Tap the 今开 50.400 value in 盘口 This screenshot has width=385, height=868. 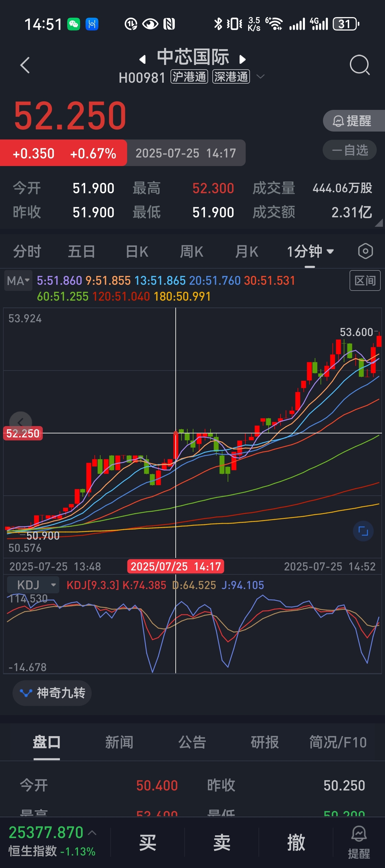[157, 786]
